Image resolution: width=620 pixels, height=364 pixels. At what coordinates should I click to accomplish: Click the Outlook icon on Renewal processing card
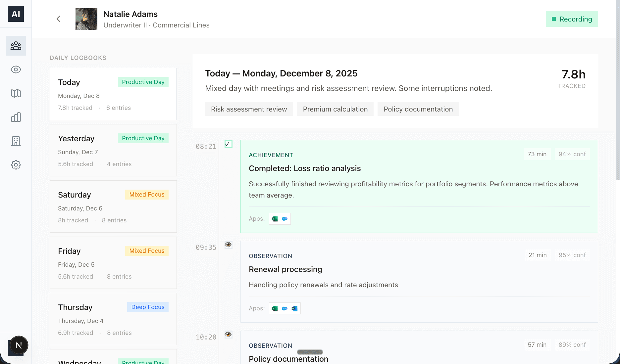click(294, 308)
